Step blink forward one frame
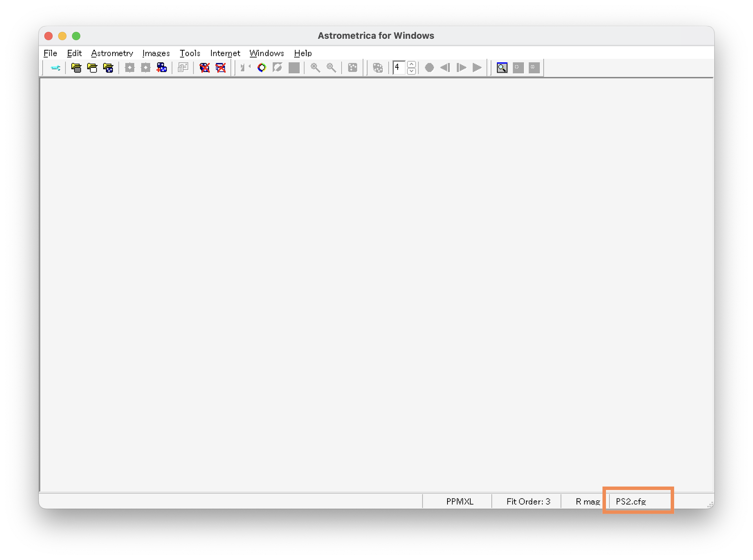This screenshot has width=753, height=560. [x=461, y=68]
